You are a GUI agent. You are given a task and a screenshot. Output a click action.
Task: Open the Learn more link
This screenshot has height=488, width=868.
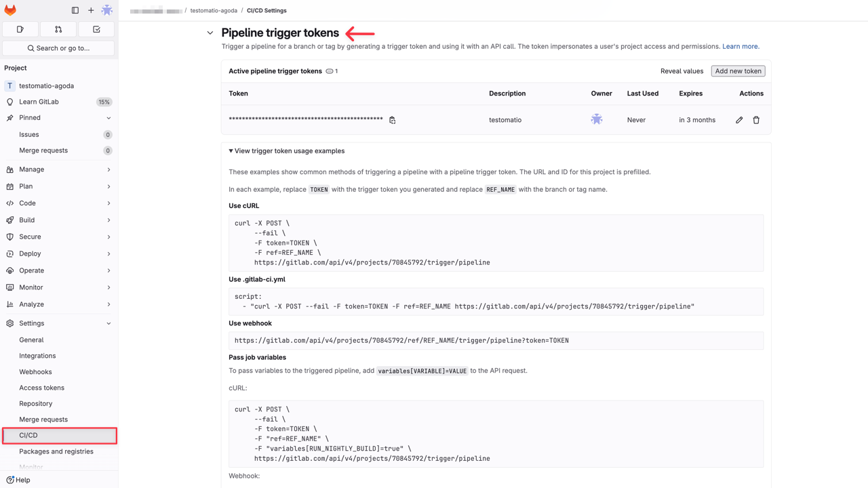pyautogui.click(x=740, y=46)
